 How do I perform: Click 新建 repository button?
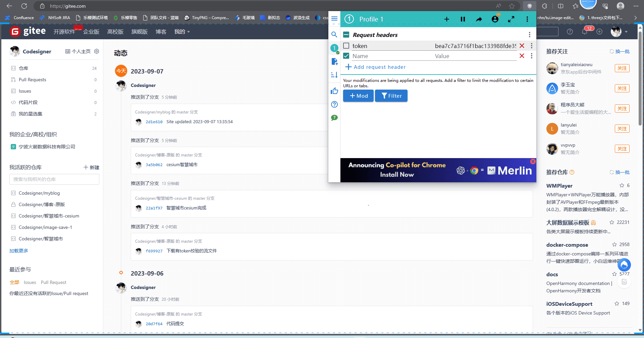pyautogui.click(x=91, y=167)
